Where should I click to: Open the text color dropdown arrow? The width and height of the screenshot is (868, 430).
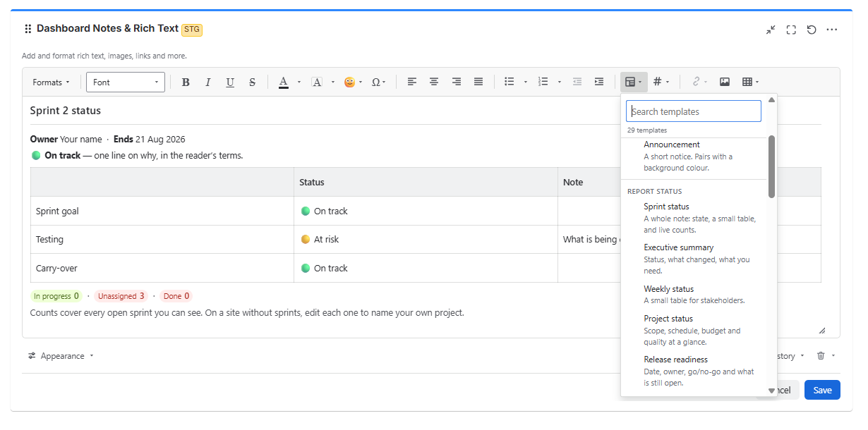(299, 82)
